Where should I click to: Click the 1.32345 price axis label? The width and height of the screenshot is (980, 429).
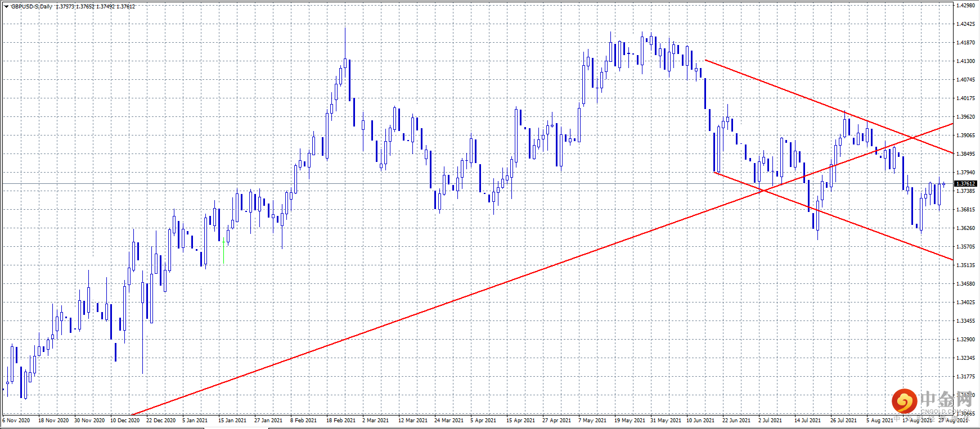965,358
